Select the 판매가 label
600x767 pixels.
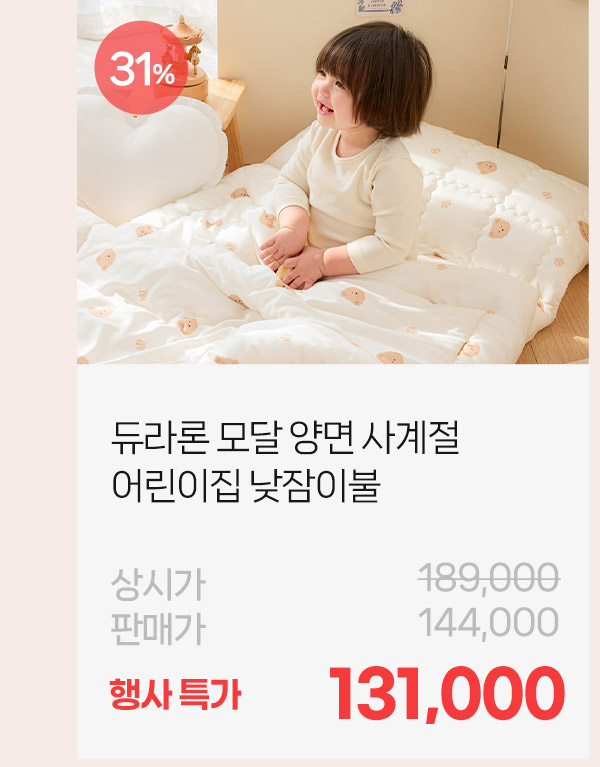tap(158, 629)
